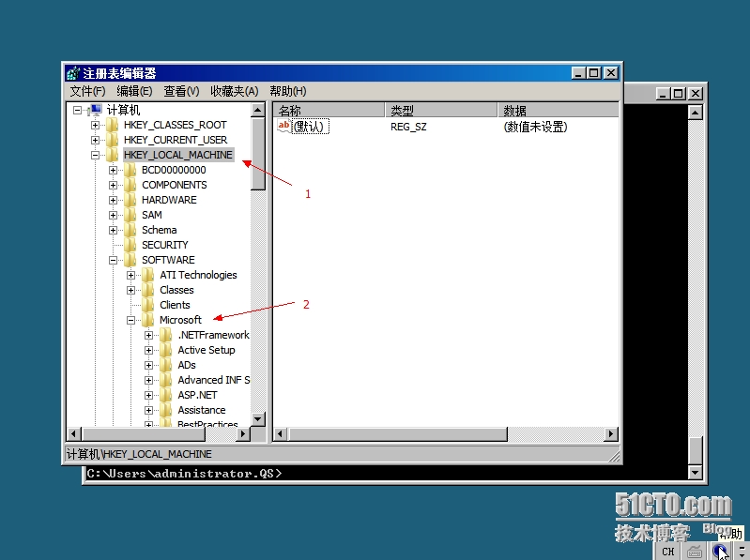Click the CH language indicator in tray
The height and width of the screenshot is (560, 750).
pyautogui.click(x=668, y=552)
